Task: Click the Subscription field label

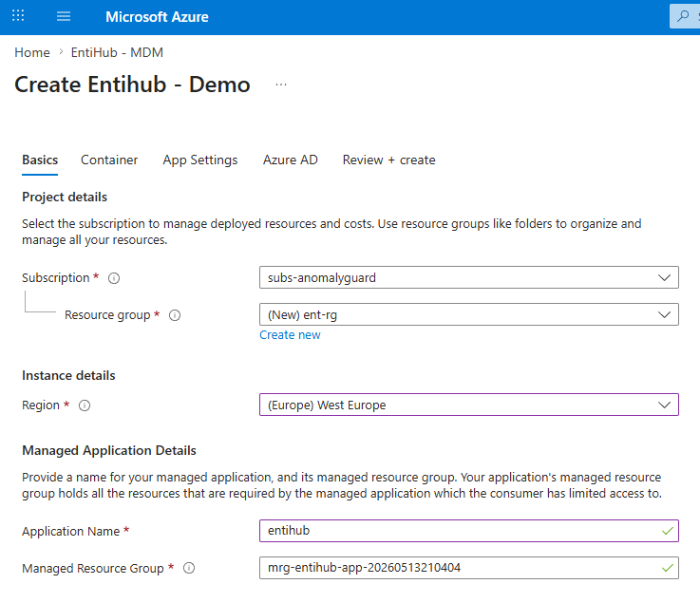Action: tap(56, 278)
